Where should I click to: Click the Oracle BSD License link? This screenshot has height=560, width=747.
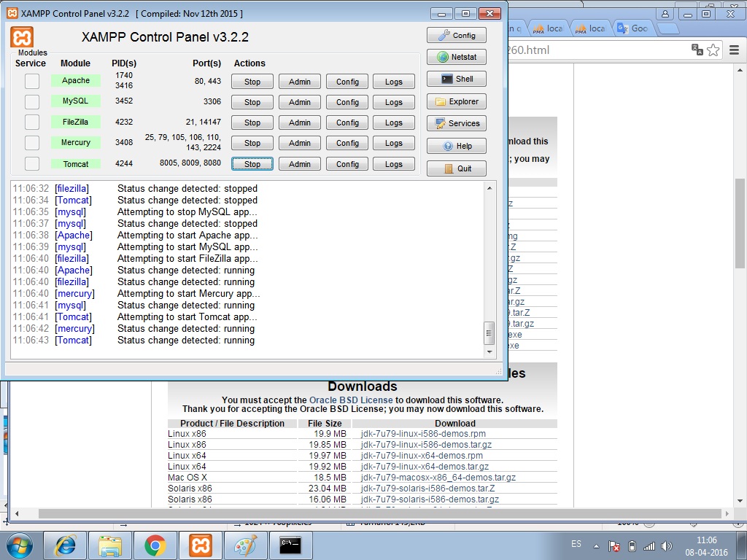pos(351,400)
